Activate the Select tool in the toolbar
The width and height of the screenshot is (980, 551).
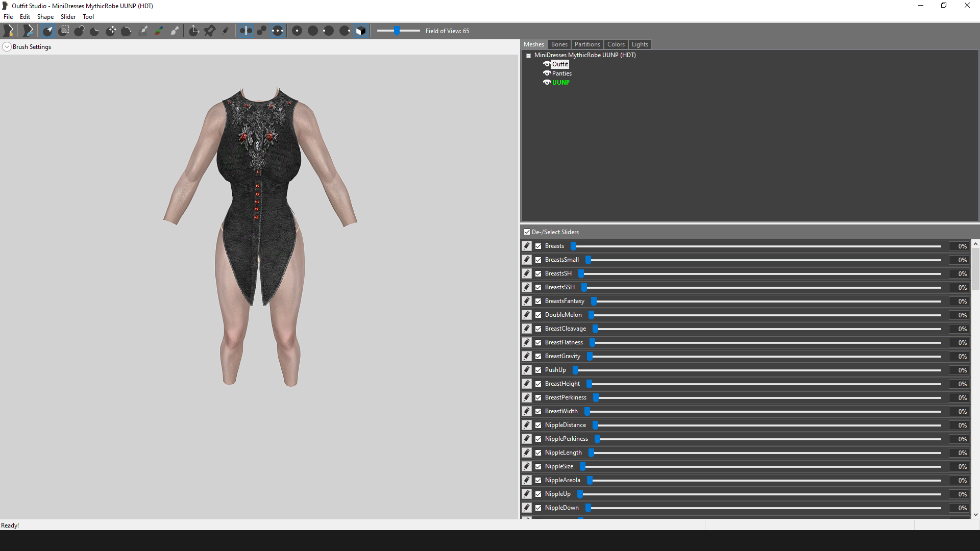point(47,31)
